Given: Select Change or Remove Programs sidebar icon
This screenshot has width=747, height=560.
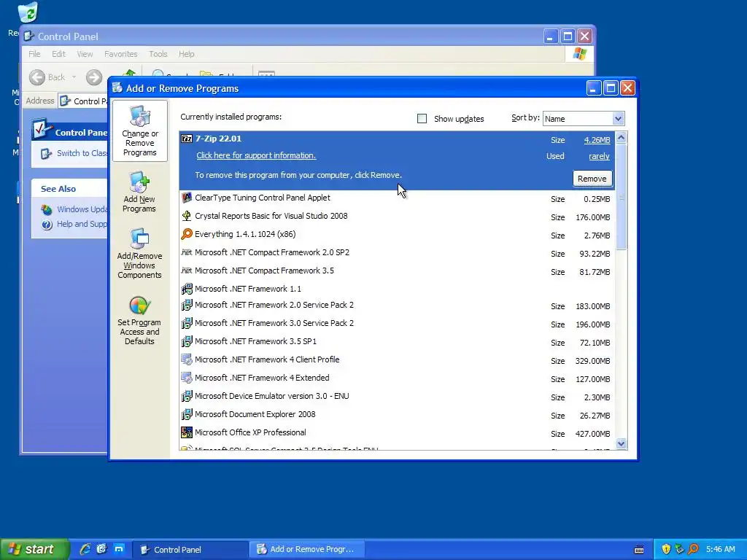Looking at the screenshot, I should [139, 131].
